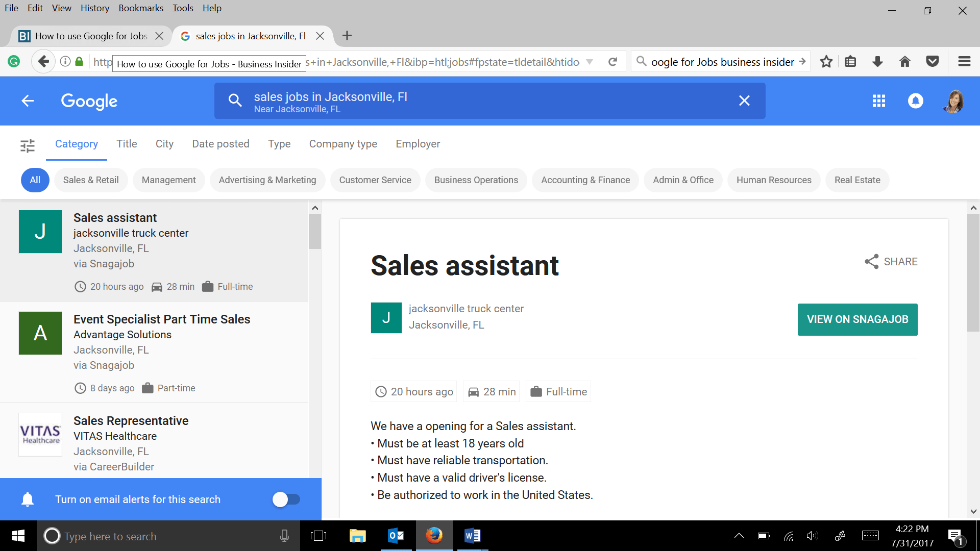Click the Pocket icon in toolbar
This screenshot has width=980, height=551.
(933, 62)
